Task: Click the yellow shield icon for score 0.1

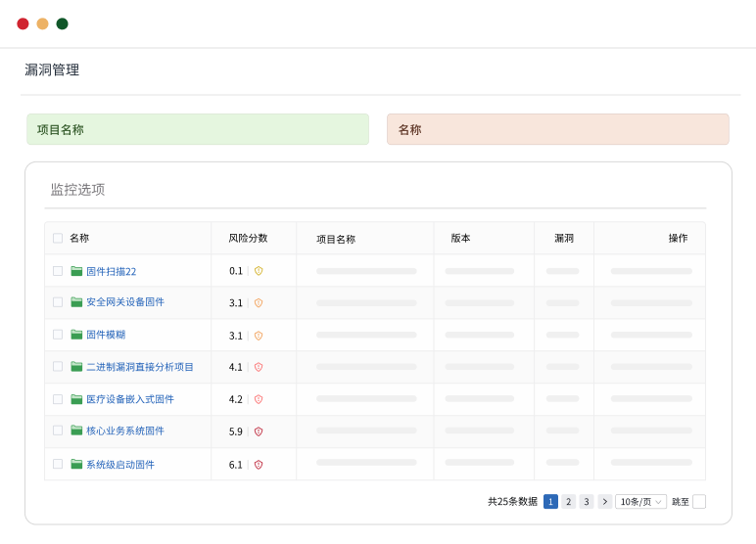Action: click(259, 271)
